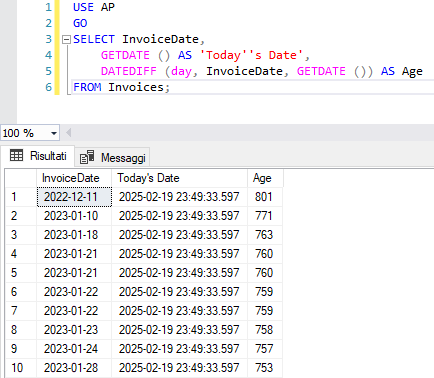
Task: Select row 6's Today's Date cell
Action: [x=180, y=292]
